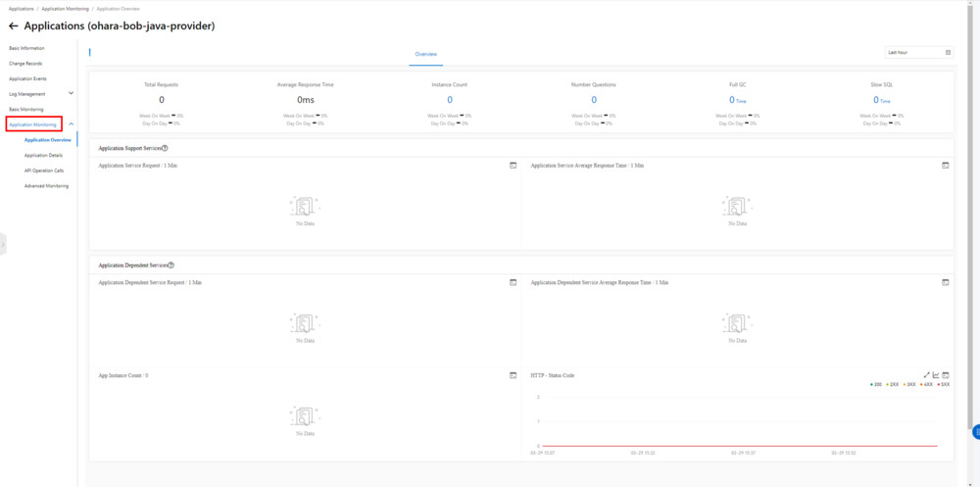The height and width of the screenshot is (487, 980).
Task: Open query icon for Application Service Request chart
Action: click(514, 166)
